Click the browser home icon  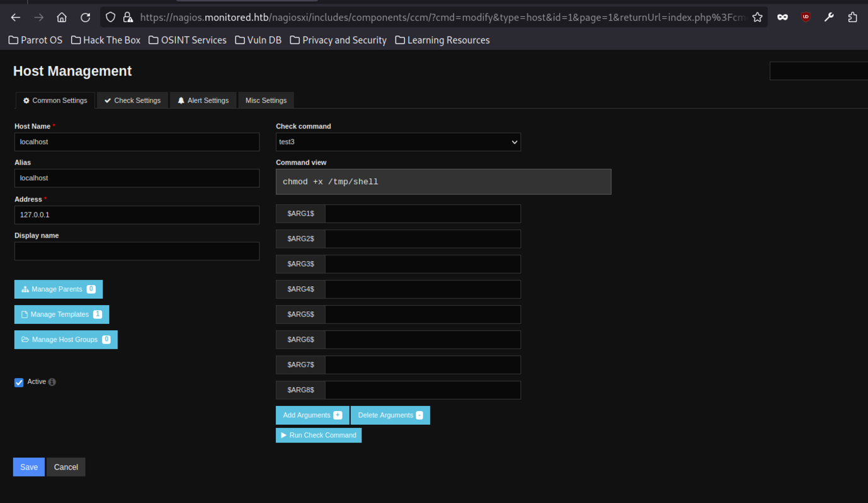tap(62, 17)
